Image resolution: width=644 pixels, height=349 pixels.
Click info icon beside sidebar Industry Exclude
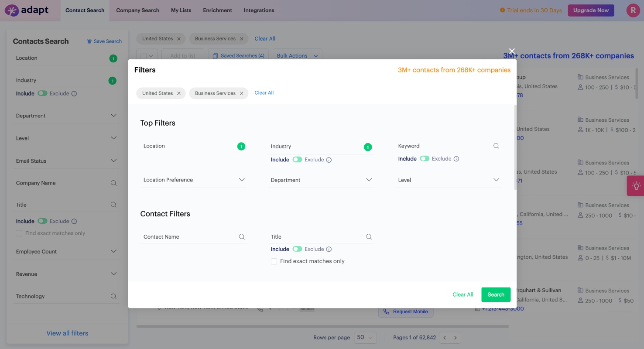[74, 93]
